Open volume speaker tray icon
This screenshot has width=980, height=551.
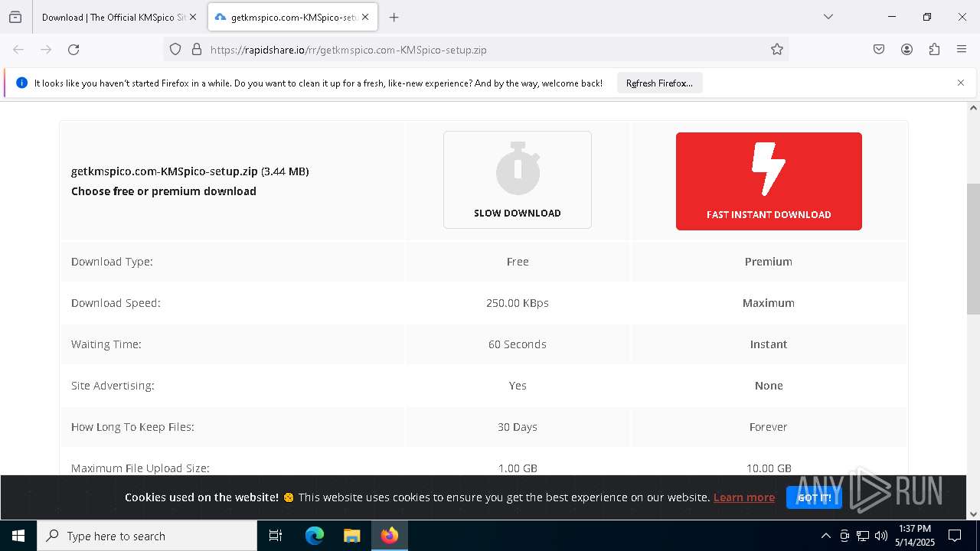click(x=881, y=536)
